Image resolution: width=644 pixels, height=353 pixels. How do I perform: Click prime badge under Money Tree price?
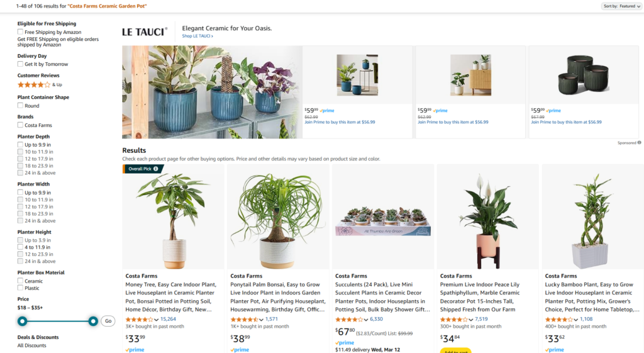(x=135, y=350)
